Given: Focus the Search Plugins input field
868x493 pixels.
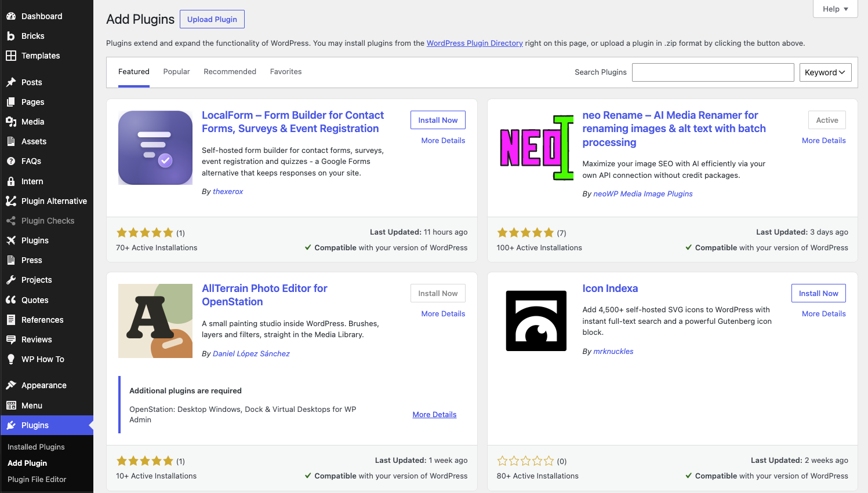Looking at the screenshot, I should point(713,72).
